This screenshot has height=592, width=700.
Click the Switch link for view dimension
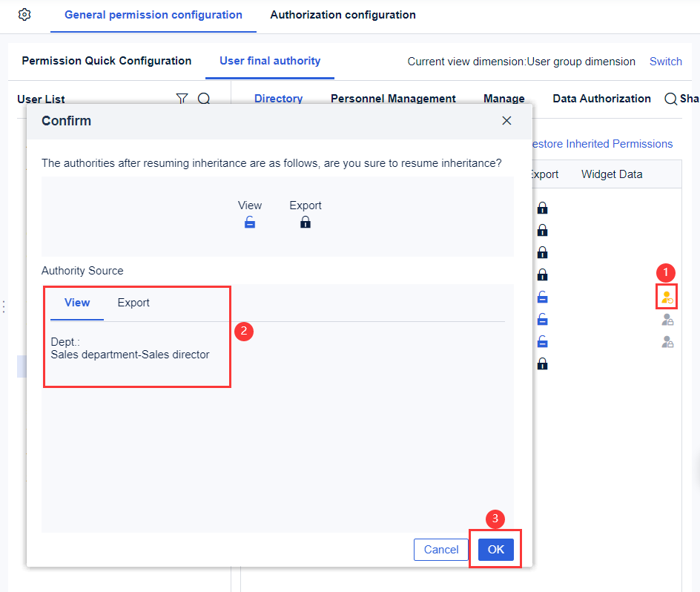pos(665,62)
